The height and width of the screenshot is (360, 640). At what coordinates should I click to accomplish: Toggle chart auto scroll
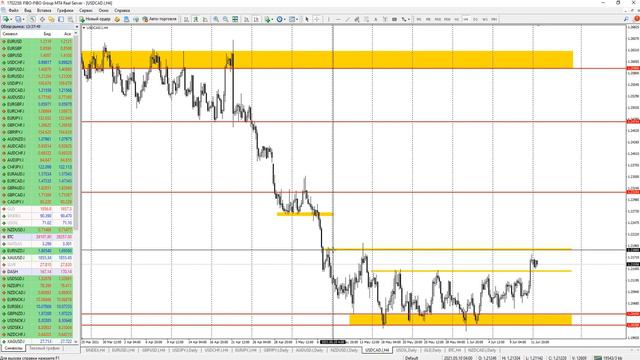247,19
